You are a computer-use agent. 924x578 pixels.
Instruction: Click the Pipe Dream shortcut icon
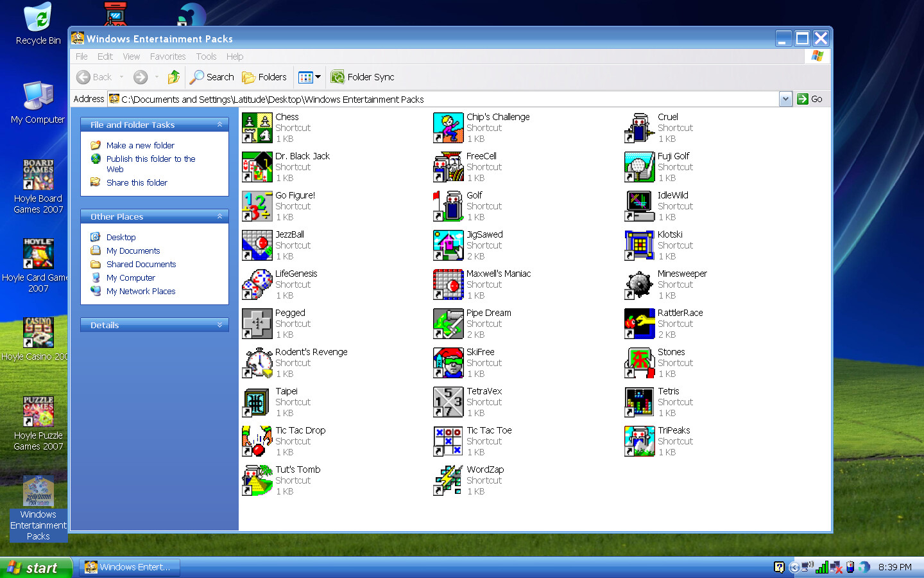[x=449, y=324]
